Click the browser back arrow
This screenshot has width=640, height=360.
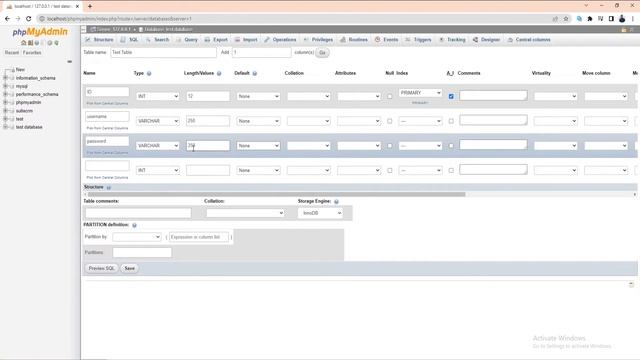[x=7, y=19]
